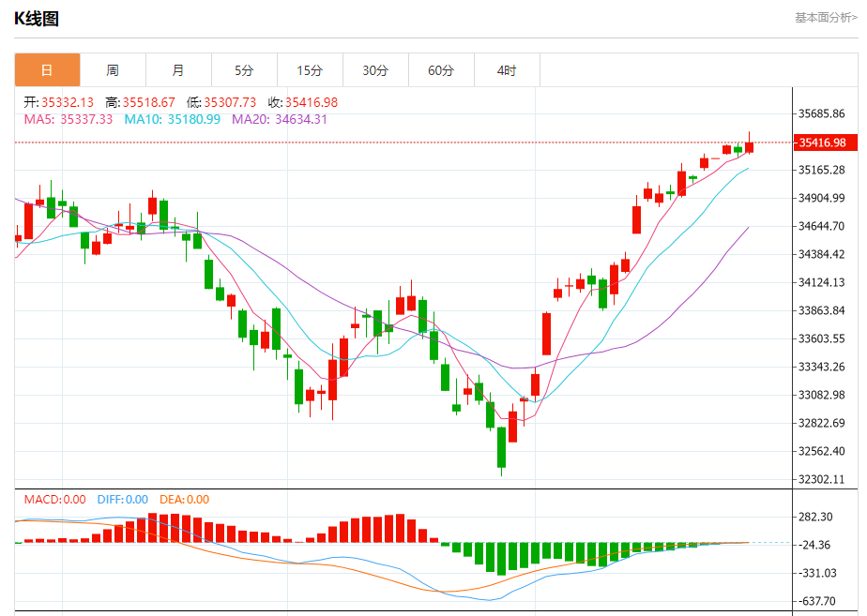Click the 34904.99 price axis label

click(x=822, y=198)
